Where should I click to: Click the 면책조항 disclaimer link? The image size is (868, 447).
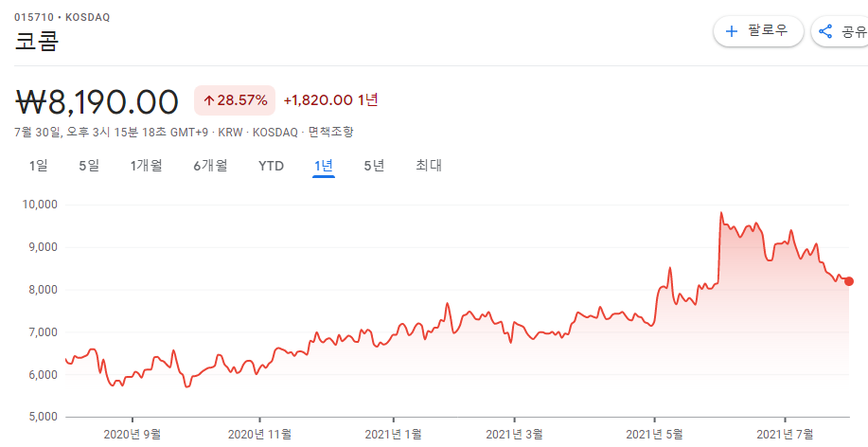click(x=330, y=133)
